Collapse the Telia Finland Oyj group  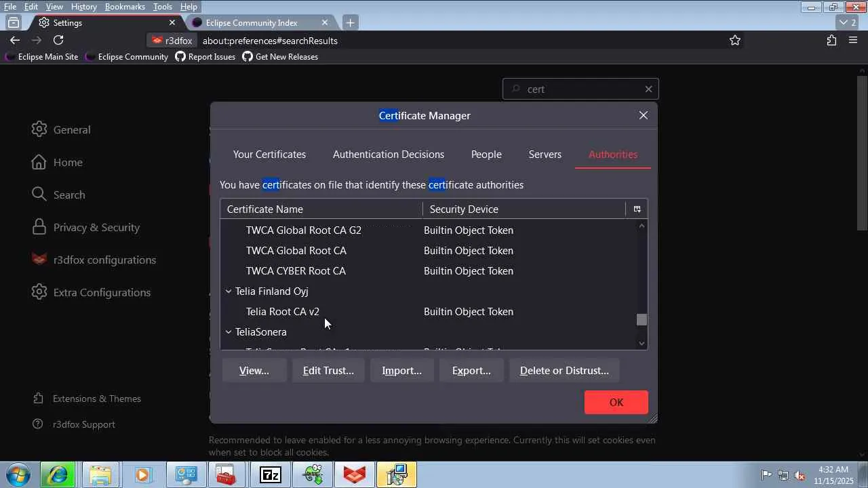pyautogui.click(x=229, y=291)
